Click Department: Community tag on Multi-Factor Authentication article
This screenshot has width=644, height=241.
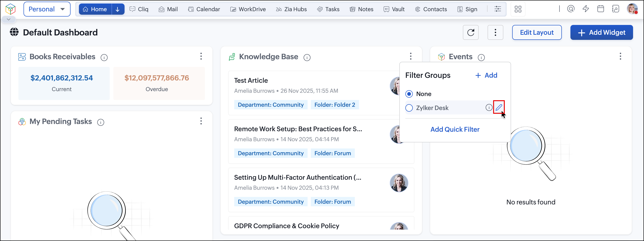[271, 202]
